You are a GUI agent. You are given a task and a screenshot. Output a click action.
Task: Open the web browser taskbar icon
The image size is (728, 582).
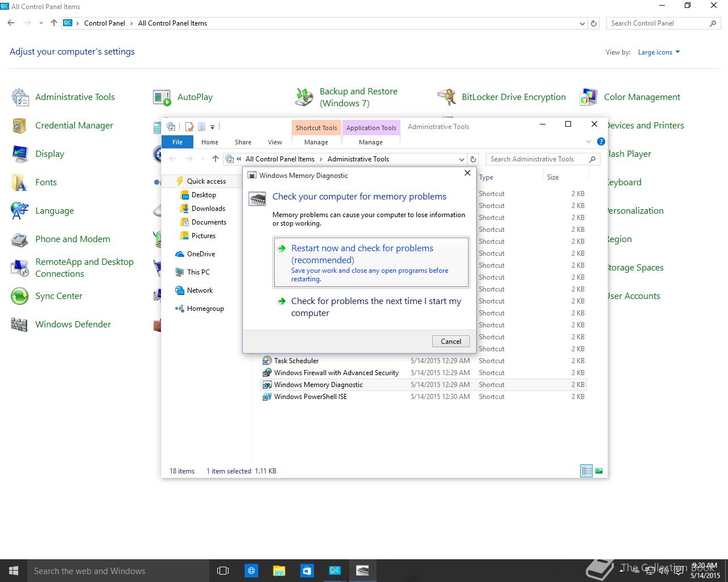(x=251, y=571)
